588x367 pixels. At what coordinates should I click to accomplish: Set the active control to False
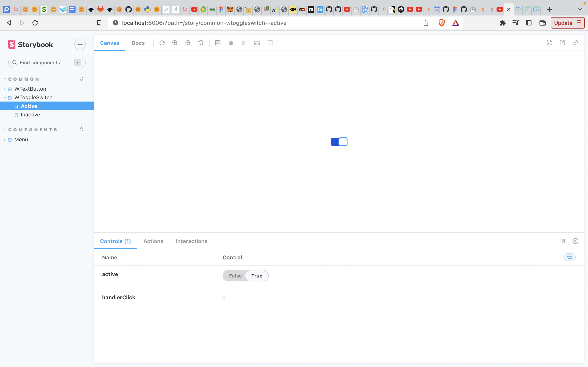pos(235,275)
